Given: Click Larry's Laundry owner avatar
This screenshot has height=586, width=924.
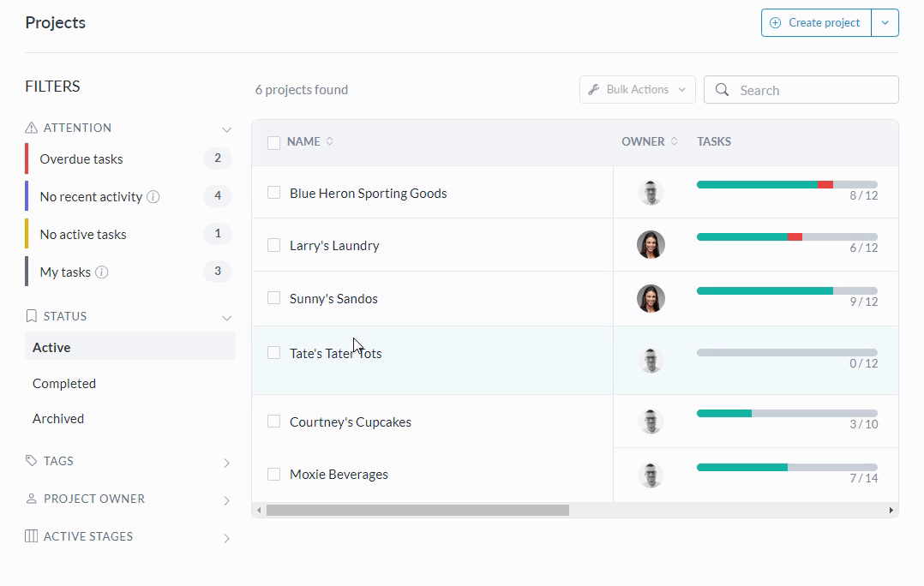Looking at the screenshot, I should 651,245.
